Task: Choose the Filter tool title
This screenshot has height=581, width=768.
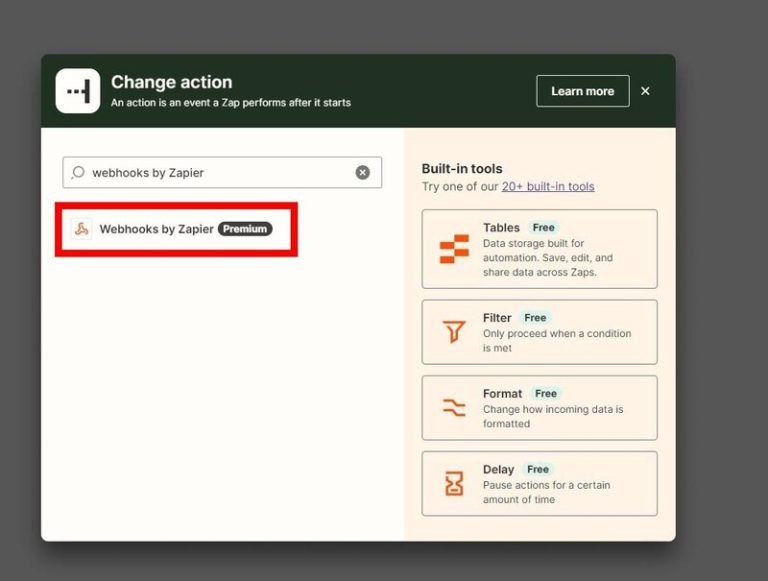Action: point(497,318)
